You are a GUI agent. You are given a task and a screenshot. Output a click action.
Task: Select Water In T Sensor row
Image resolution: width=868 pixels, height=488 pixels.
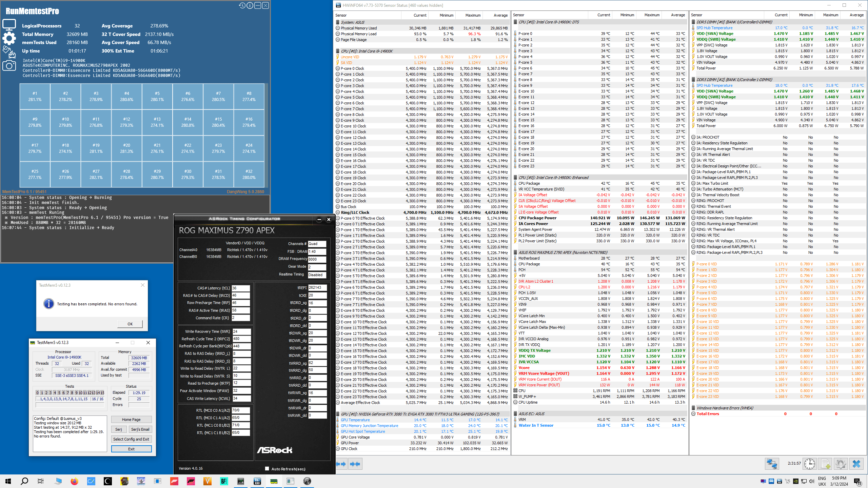coord(599,425)
